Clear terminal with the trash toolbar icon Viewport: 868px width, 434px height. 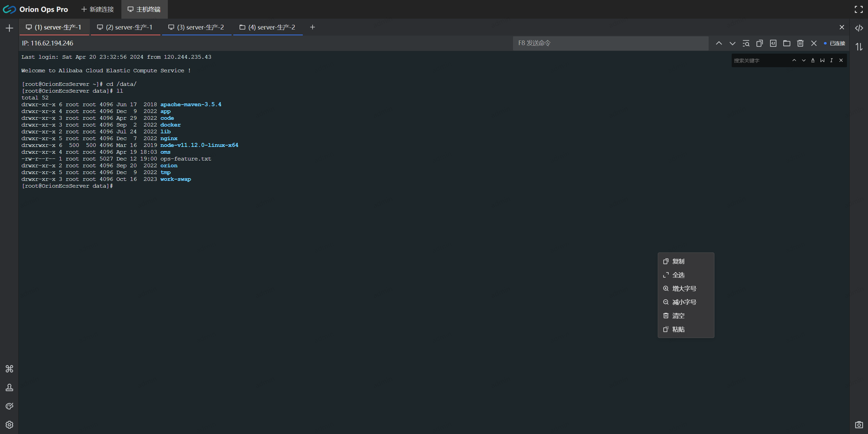point(800,43)
